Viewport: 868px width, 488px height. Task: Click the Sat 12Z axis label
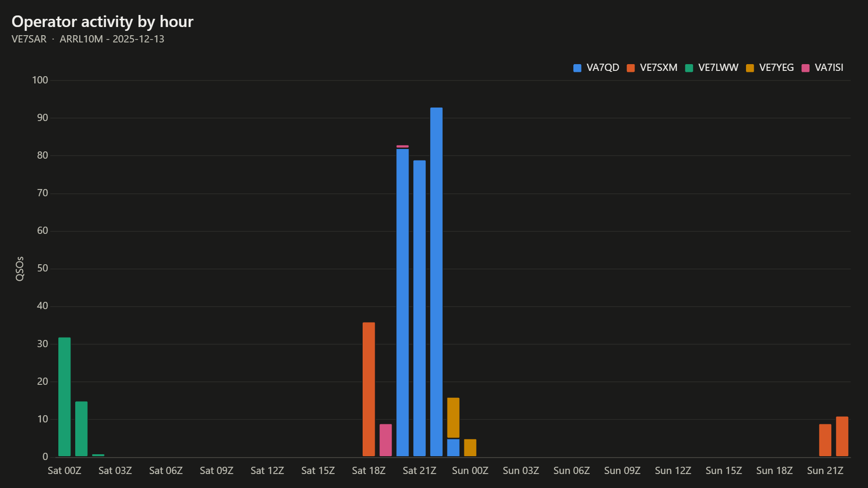coord(267,471)
